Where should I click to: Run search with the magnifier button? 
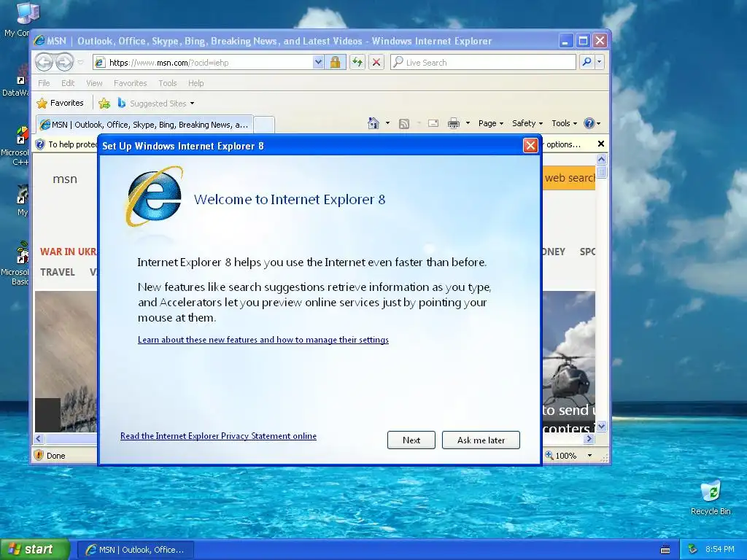pos(587,63)
